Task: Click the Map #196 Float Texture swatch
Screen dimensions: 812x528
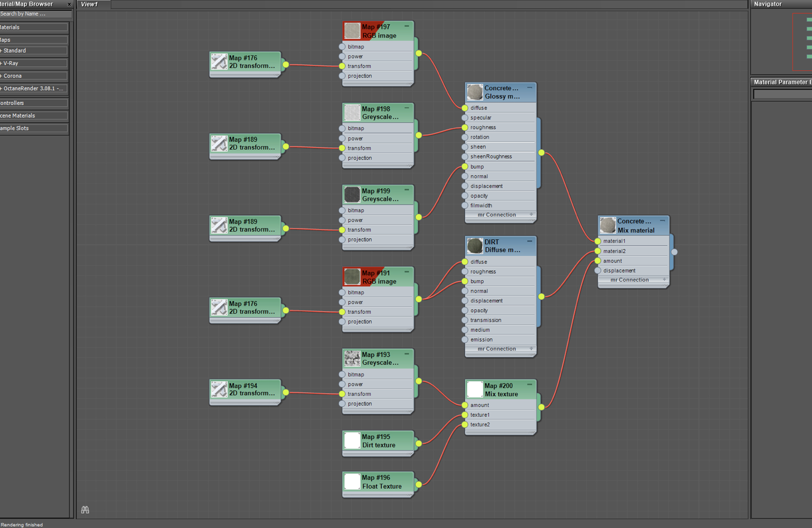Action: [x=352, y=482]
